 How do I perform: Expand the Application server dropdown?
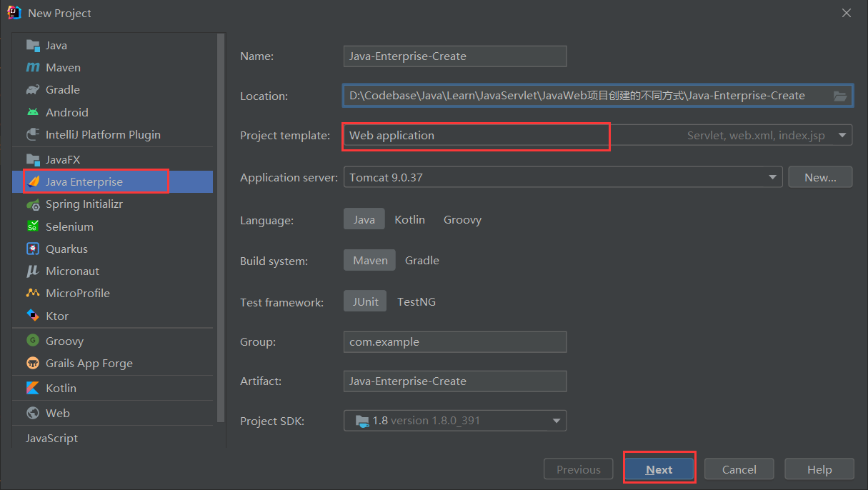(772, 177)
